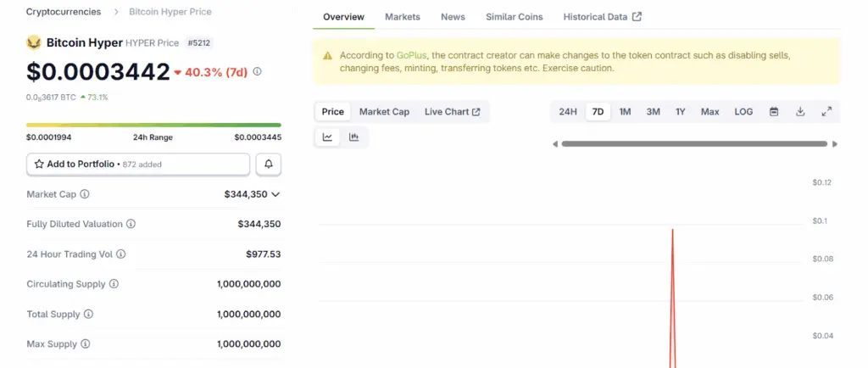The image size is (868, 368).
Task: Select the 24H time range
Action: pyautogui.click(x=568, y=112)
